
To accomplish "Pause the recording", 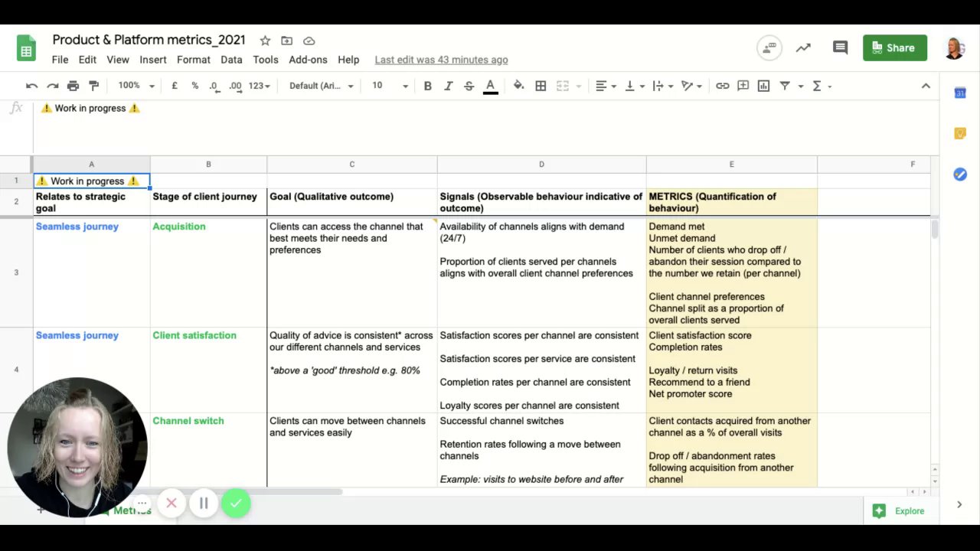I will coord(204,503).
